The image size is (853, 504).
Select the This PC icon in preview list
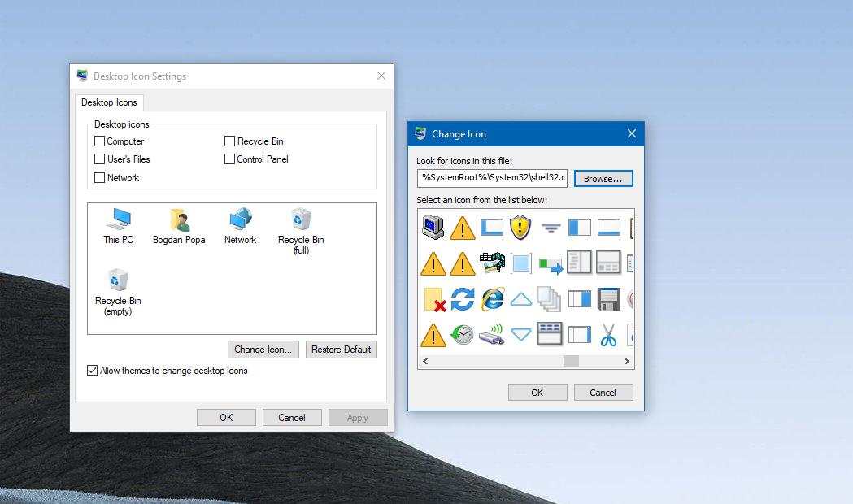click(118, 226)
